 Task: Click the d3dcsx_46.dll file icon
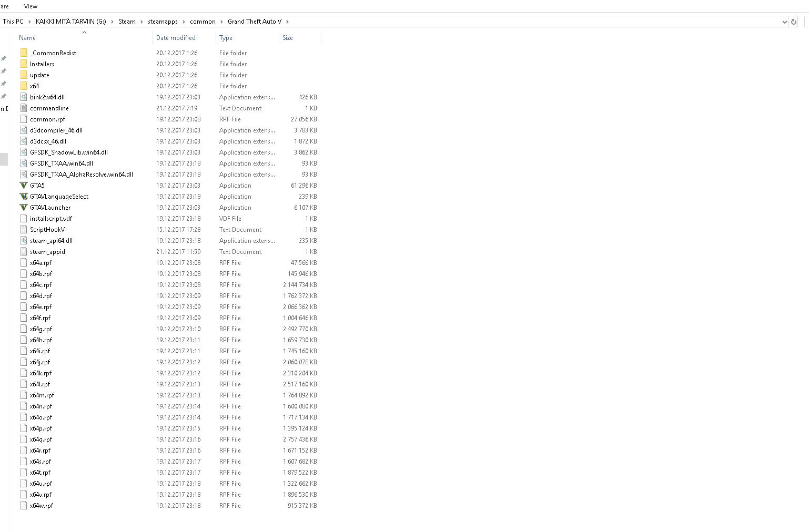coord(24,141)
